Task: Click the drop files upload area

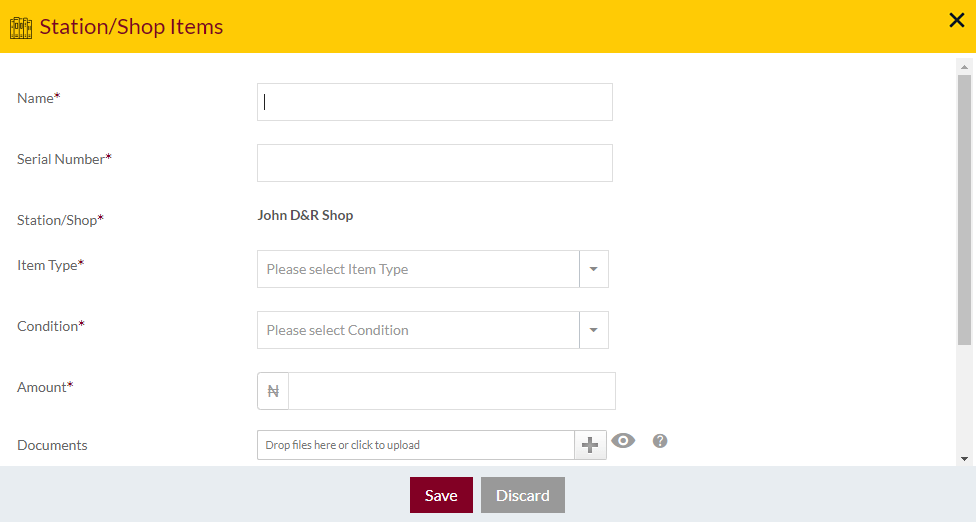Action: (416, 445)
